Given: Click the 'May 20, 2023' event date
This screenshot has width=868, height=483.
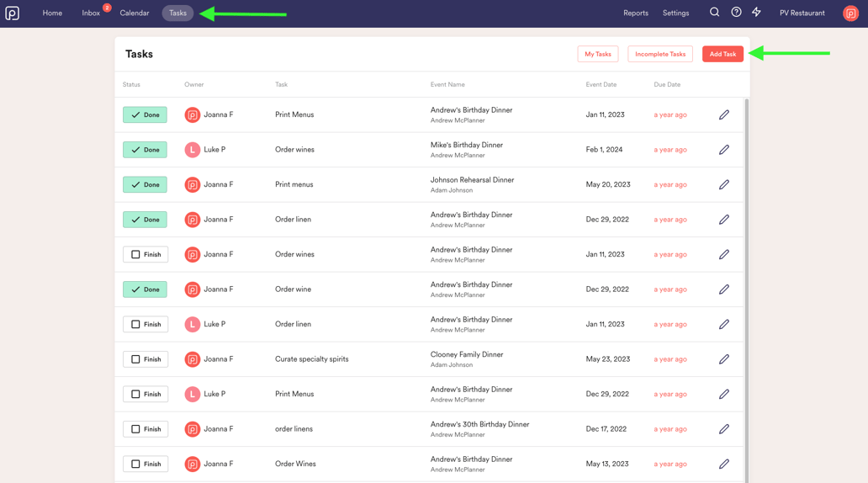Looking at the screenshot, I should point(608,184).
